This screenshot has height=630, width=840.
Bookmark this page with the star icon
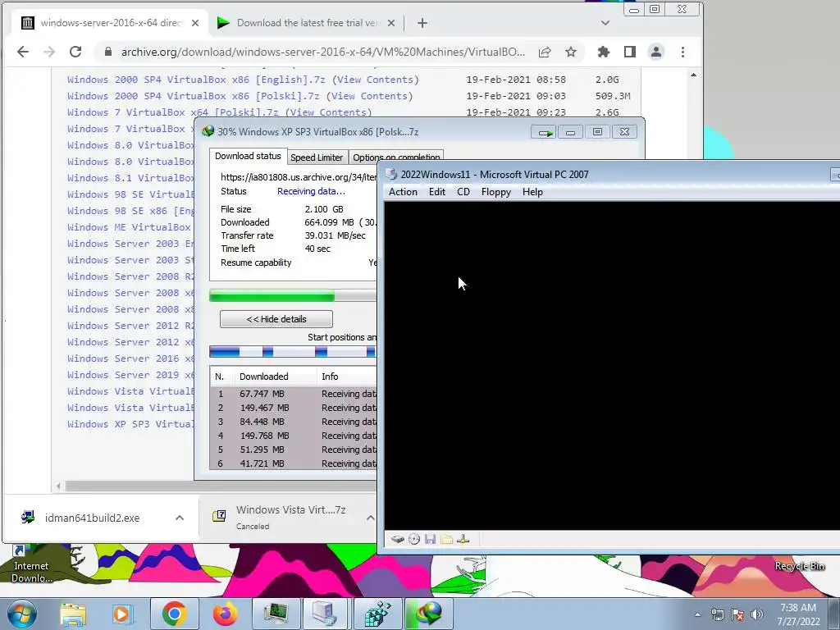click(571, 52)
